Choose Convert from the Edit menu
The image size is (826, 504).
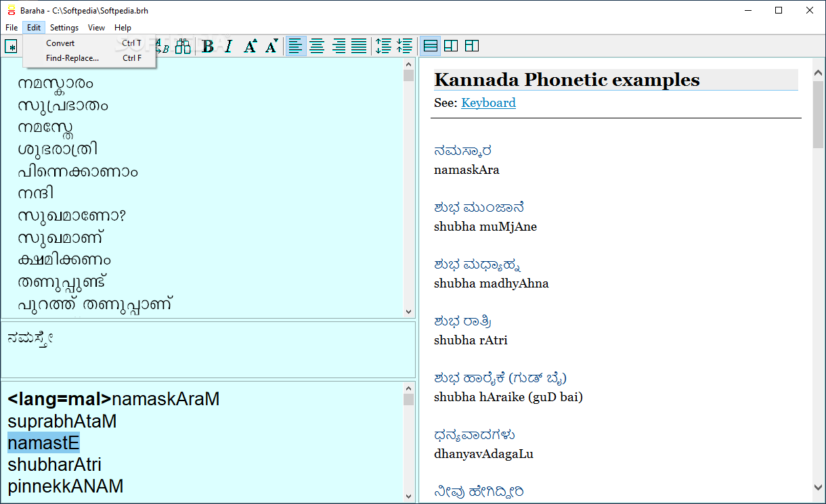60,43
